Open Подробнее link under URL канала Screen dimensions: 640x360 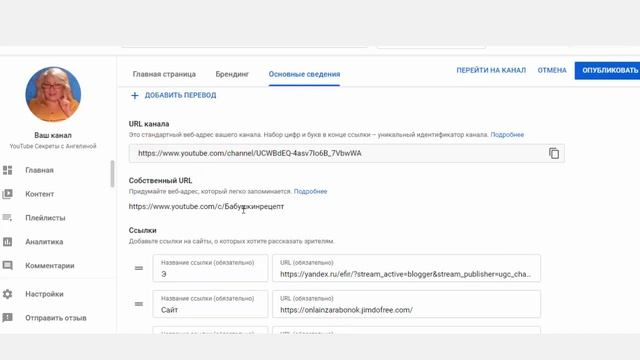pos(507,135)
